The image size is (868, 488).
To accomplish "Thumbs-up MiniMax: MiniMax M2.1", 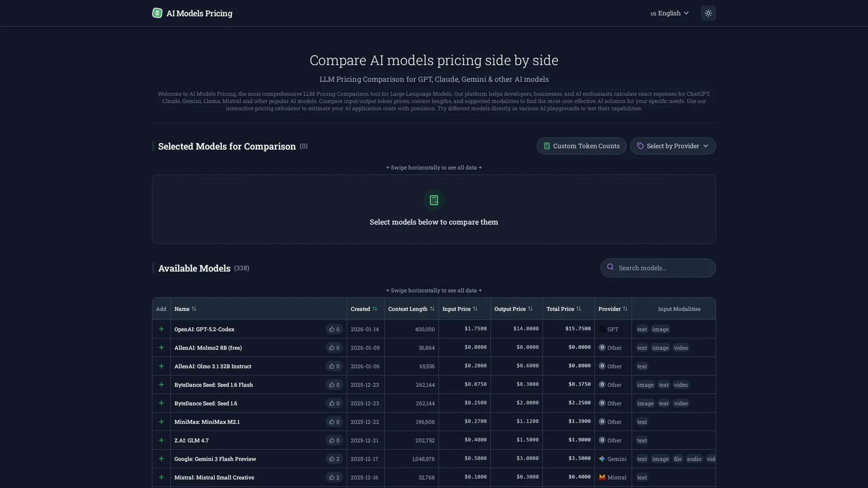I will coord(334,422).
